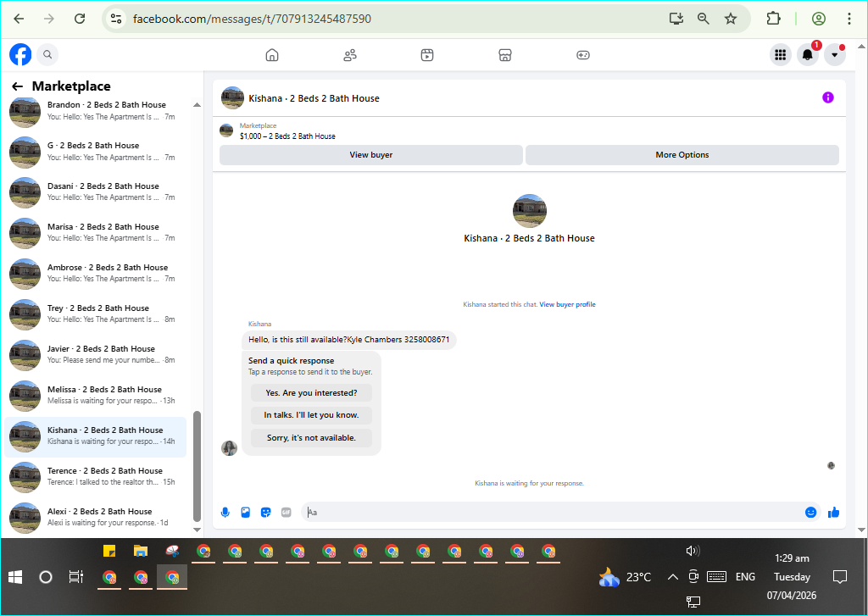Open File Explorer from the taskbar

click(x=141, y=551)
